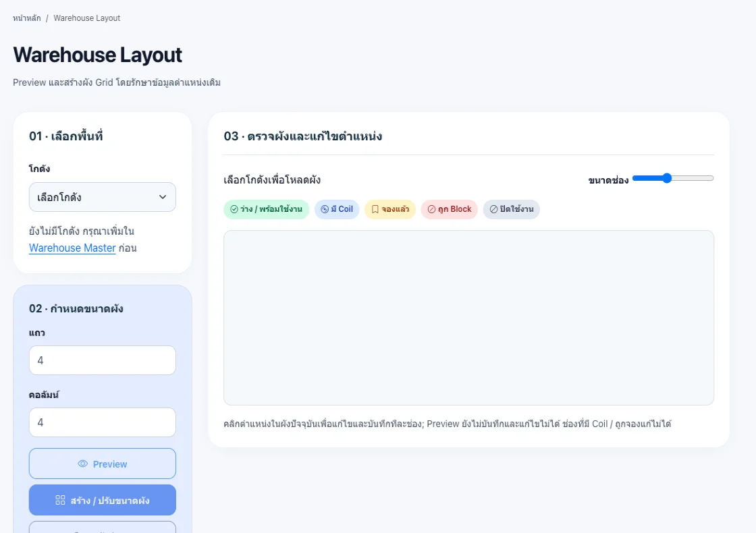Screen dimensions: 756x533
Task: Go to หน้าหลัก breadcrumb link
Action: tap(27, 18)
